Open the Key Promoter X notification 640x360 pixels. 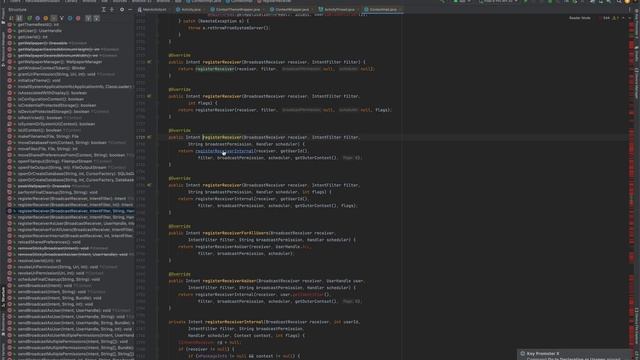(x=574, y=355)
